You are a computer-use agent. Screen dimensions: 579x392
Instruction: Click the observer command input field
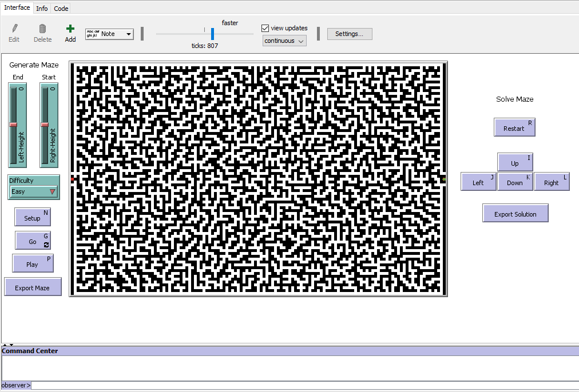(303, 385)
